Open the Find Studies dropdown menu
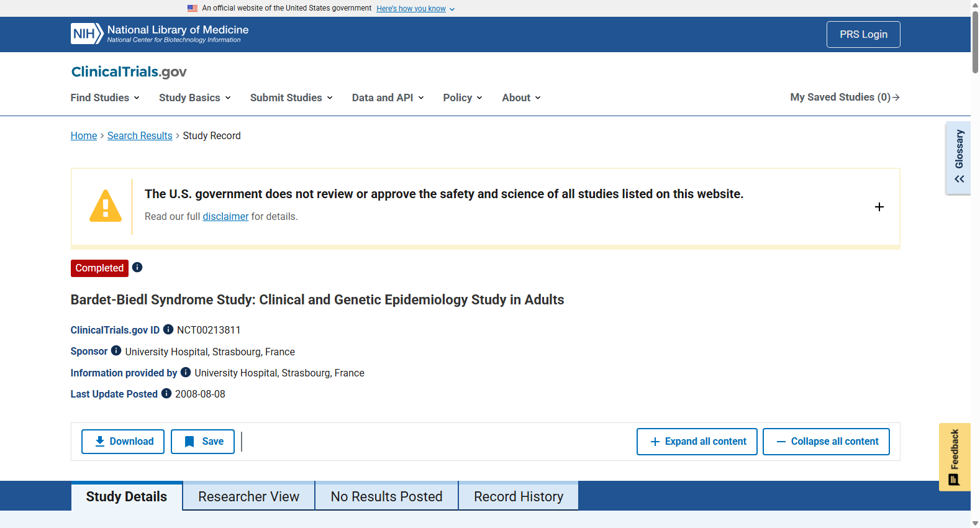Image resolution: width=980 pixels, height=528 pixels. point(105,98)
